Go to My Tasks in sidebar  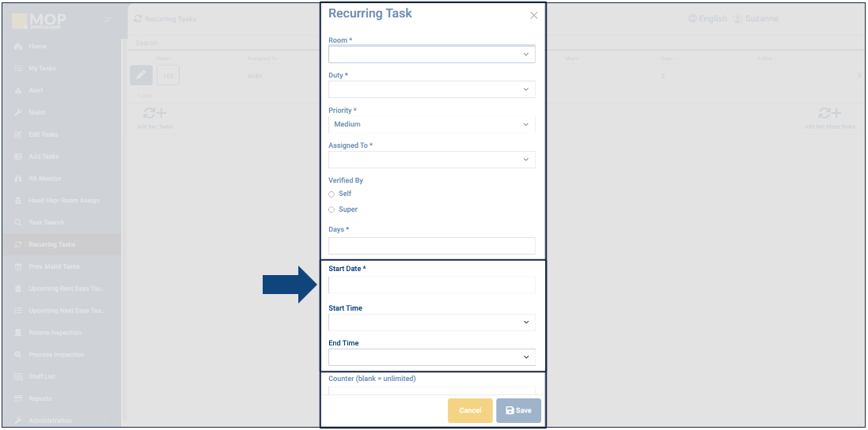click(x=42, y=69)
